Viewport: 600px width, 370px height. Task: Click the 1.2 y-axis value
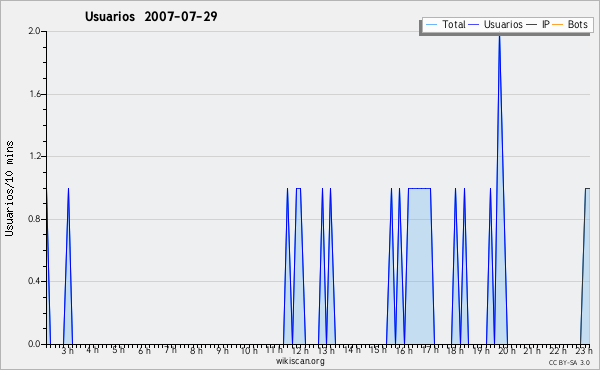coord(35,156)
